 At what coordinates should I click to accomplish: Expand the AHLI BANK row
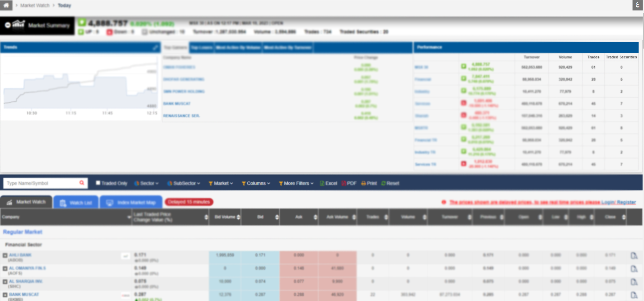point(5,255)
